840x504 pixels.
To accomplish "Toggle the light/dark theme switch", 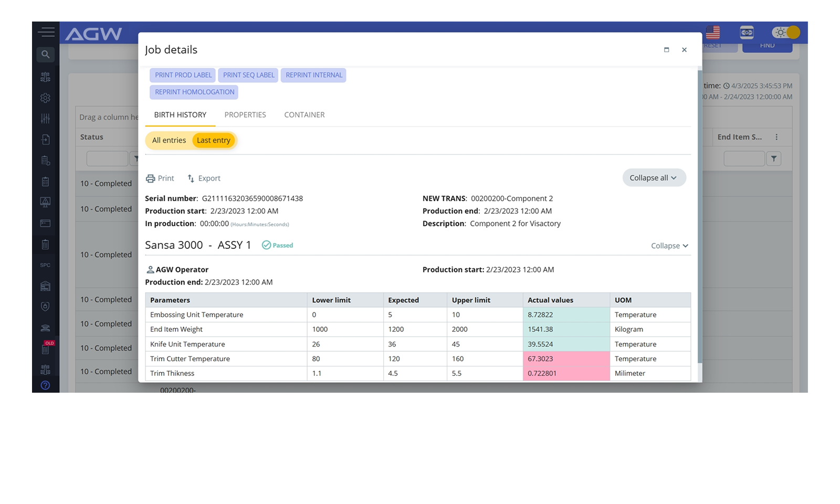I will 786,33.
